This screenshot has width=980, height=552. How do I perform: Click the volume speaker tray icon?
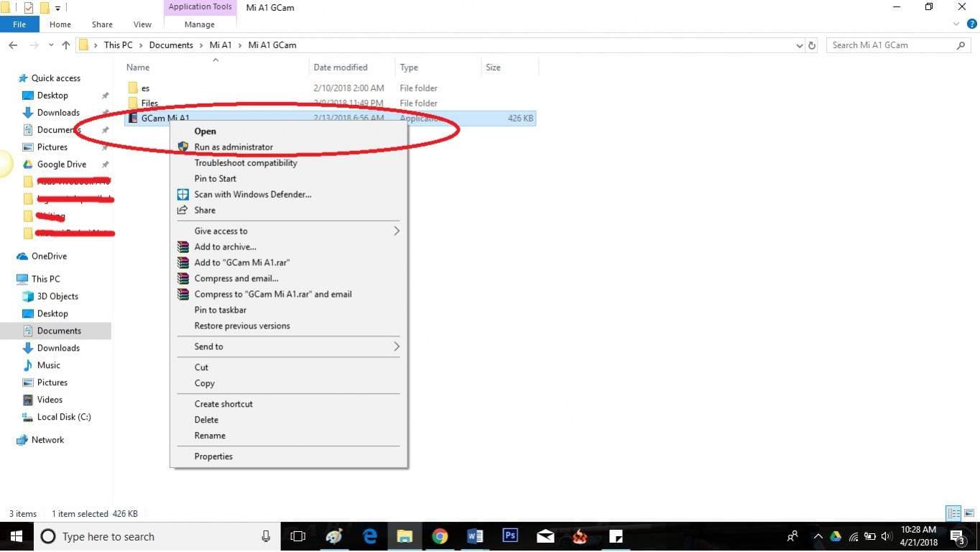click(887, 536)
